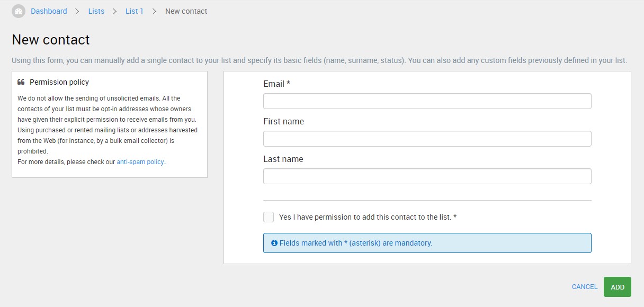Screen dimensions: 644x307
Task: Click the 'Yes I have permission' label text
Action: coord(368,217)
